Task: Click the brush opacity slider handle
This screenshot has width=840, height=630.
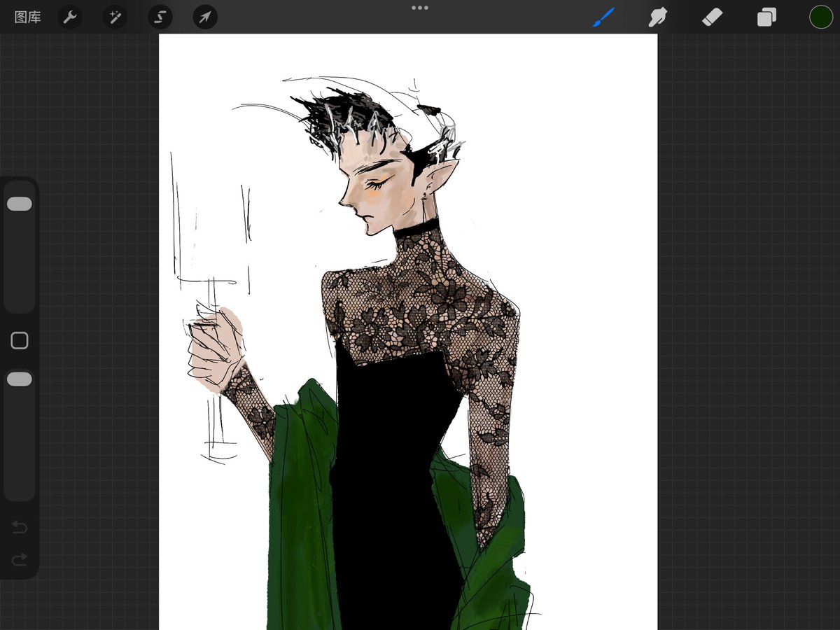Action: coord(20,379)
